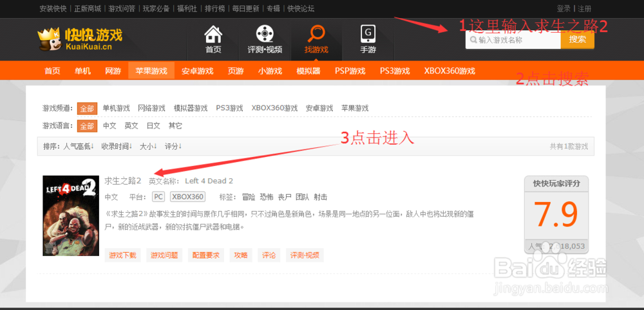Select 页游 in orange nav bar
Viewport: 644px width, 310px height.
[x=236, y=71]
